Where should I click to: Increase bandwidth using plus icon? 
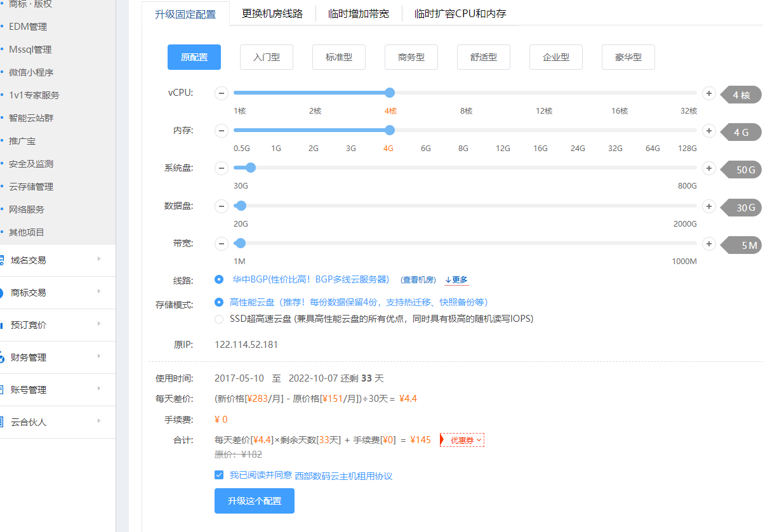(709, 244)
